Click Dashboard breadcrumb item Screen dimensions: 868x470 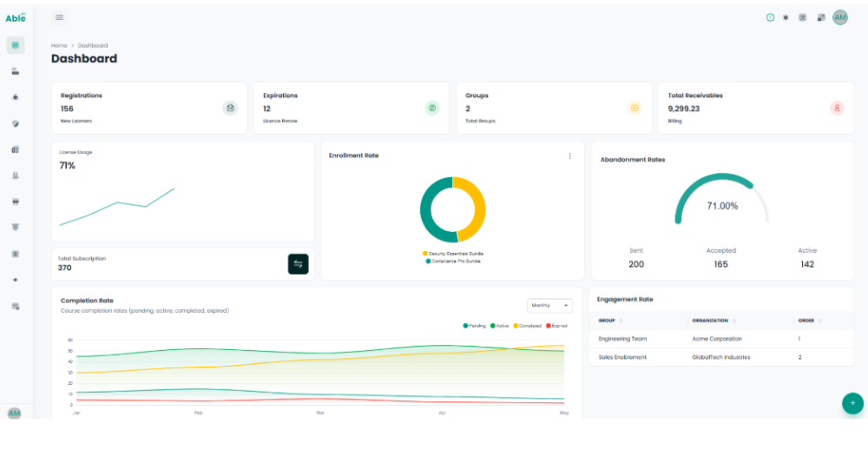pyautogui.click(x=93, y=45)
